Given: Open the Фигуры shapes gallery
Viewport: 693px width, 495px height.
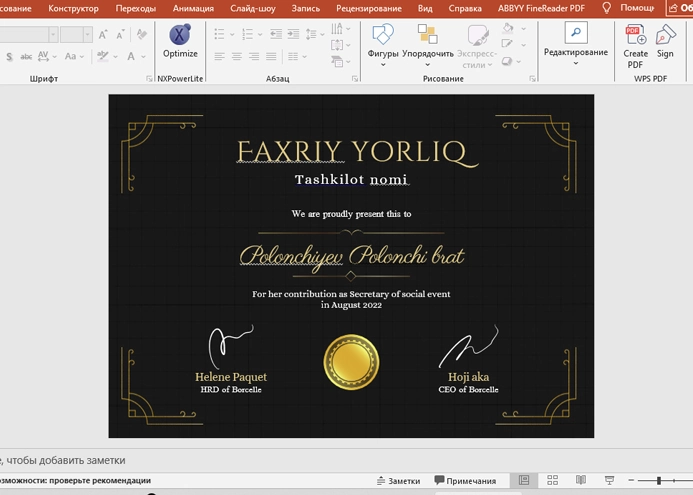Looking at the screenshot, I should pyautogui.click(x=383, y=45).
